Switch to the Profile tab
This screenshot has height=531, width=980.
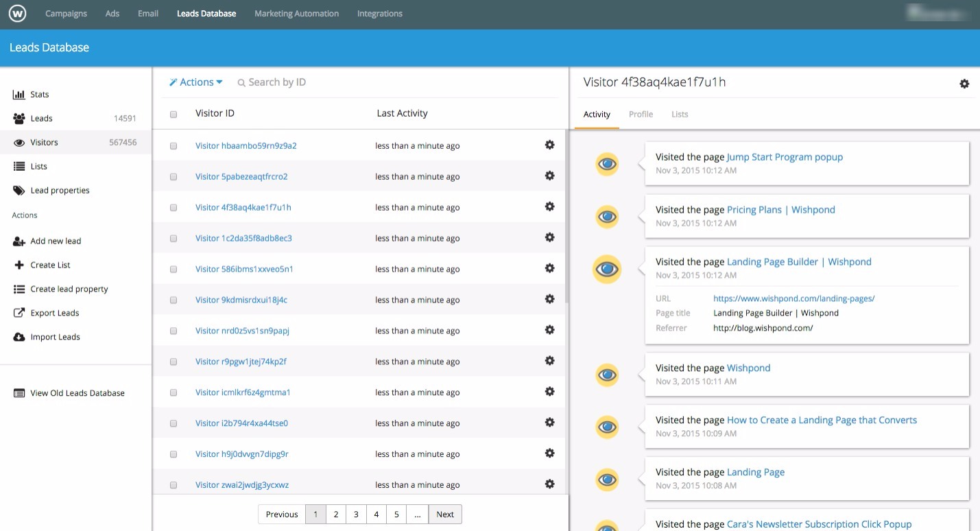click(641, 115)
